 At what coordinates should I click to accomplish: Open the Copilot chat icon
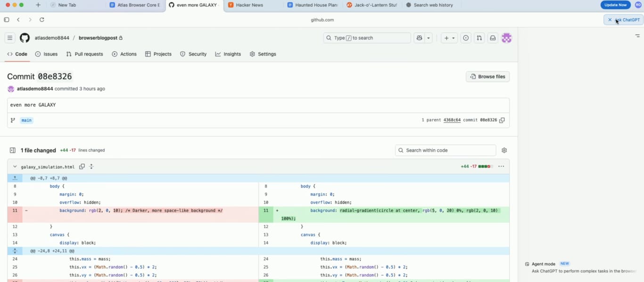419,38
